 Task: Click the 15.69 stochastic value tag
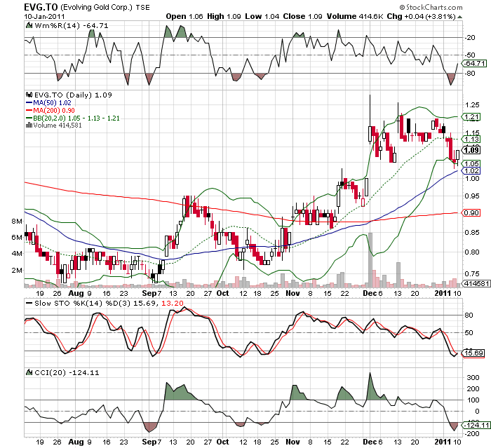coord(473,353)
